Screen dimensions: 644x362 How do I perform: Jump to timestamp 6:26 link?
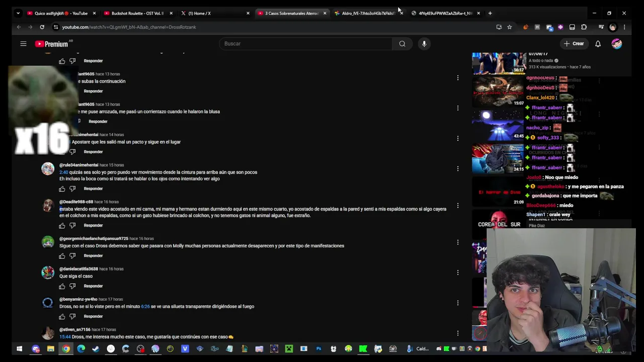[145, 307]
